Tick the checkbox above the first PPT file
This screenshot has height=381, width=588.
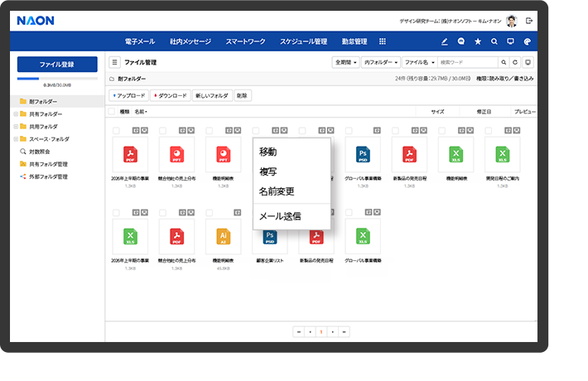click(162, 130)
